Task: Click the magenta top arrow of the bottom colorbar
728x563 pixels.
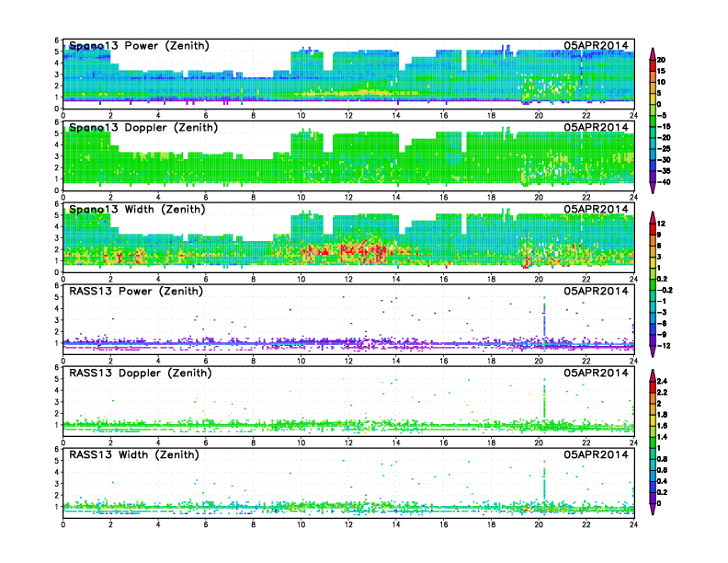Action: click(x=653, y=375)
